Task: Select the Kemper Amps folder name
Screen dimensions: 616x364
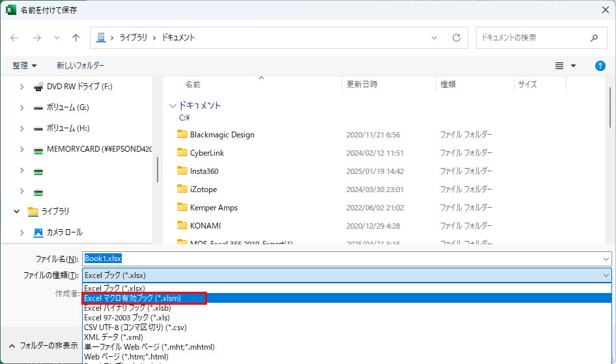Action: point(214,207)
